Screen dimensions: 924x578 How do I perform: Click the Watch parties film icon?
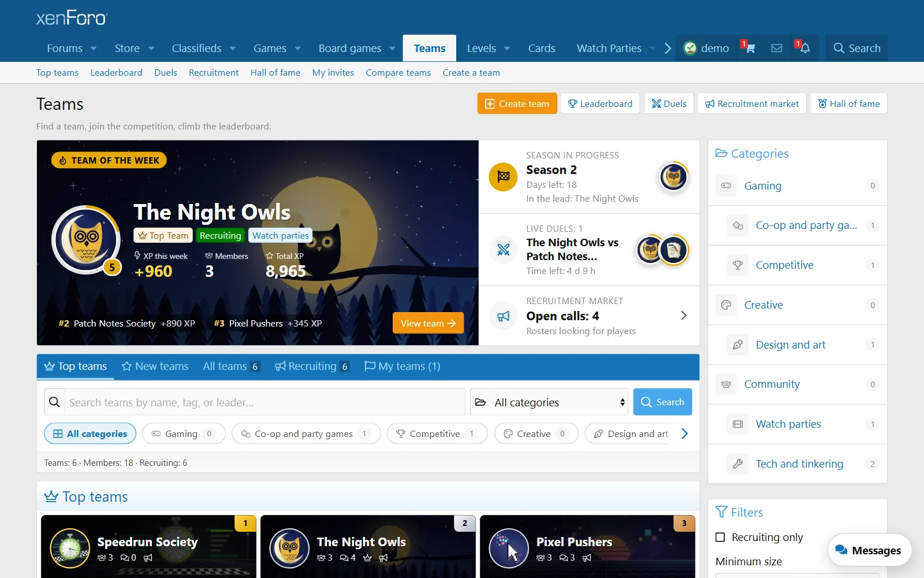[x=738, y=424]
